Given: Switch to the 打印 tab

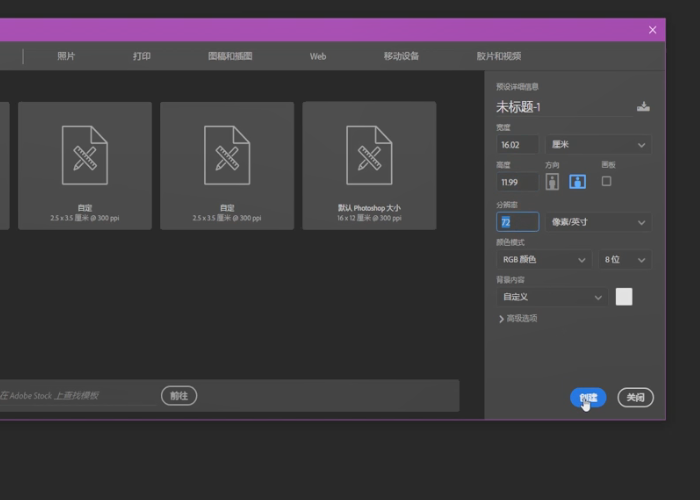Looking at the screenshot, I should point(142,56).
